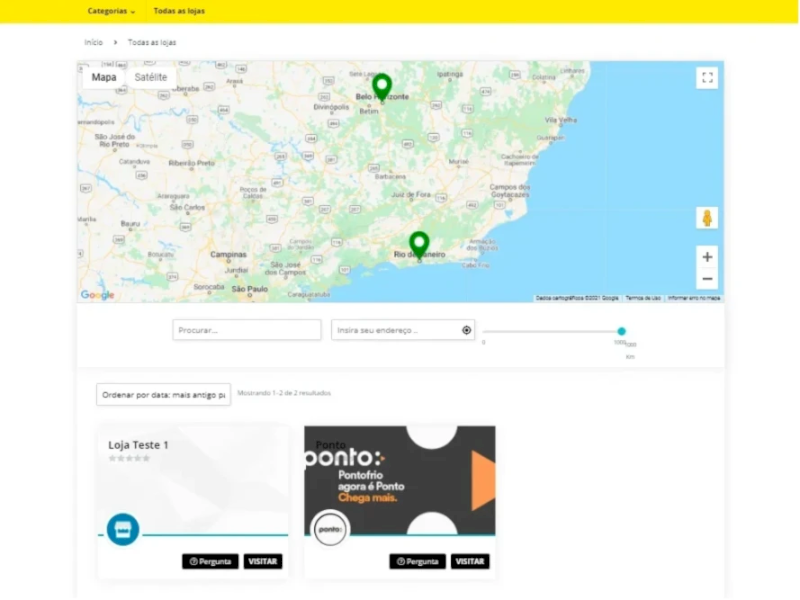Click the Ponto store round logo
800x600 pixels.
pos(330,529)
